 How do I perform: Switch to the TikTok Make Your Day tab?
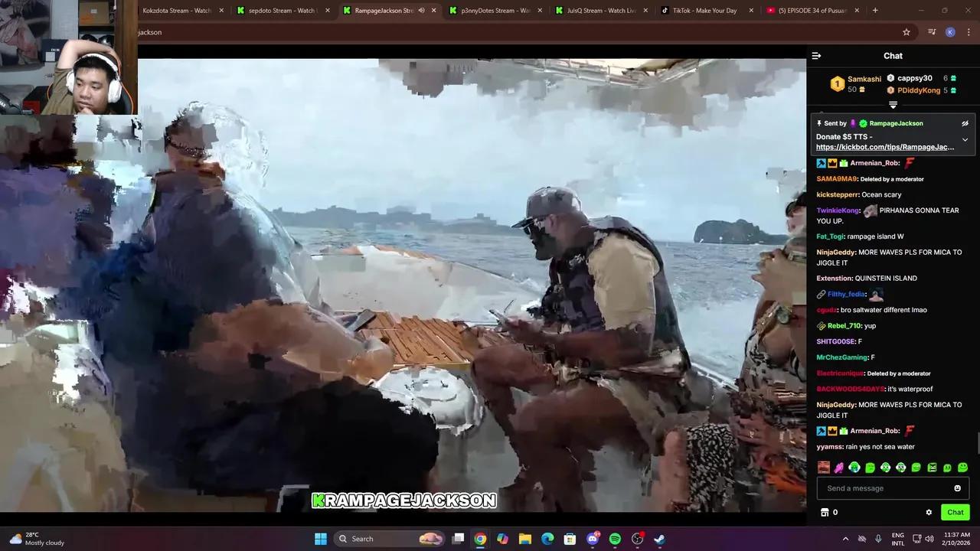[704, 11]
